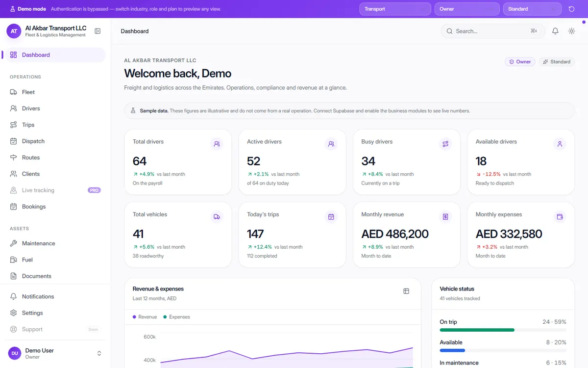Open the plan dropdown set to Standard
The height and width of the screenshot is (368, 588).
coord(532,9)
